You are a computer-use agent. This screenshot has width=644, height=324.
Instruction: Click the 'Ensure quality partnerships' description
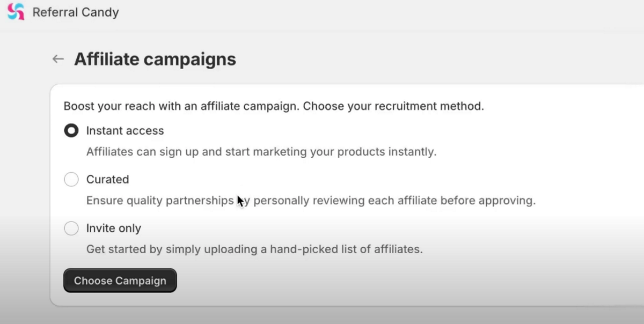[x=311, y=201]
